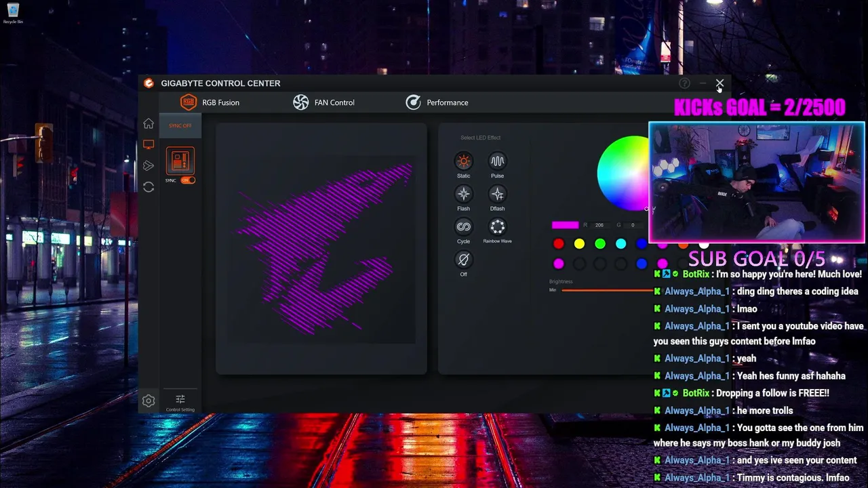The height and width of the screenshot is (488, 868).
Task: Open the Home sidebar icon
Action: tap(149, 123)
